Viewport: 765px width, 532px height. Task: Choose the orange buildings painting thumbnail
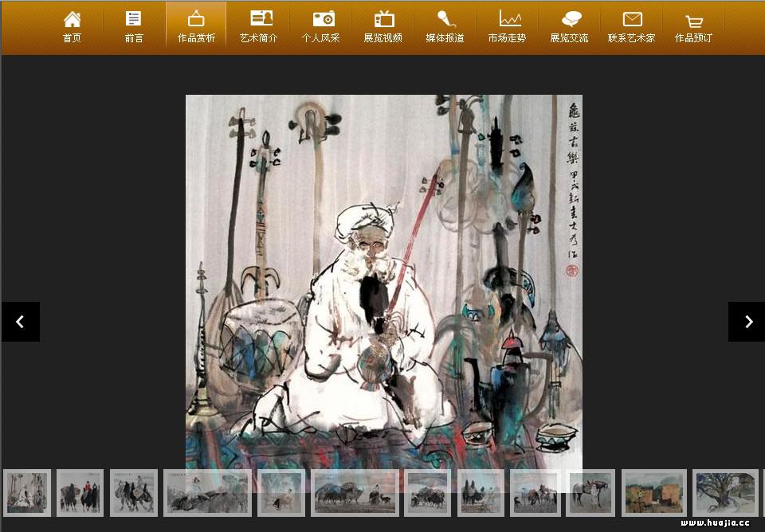pyautogui.click(x=654, y=492)
